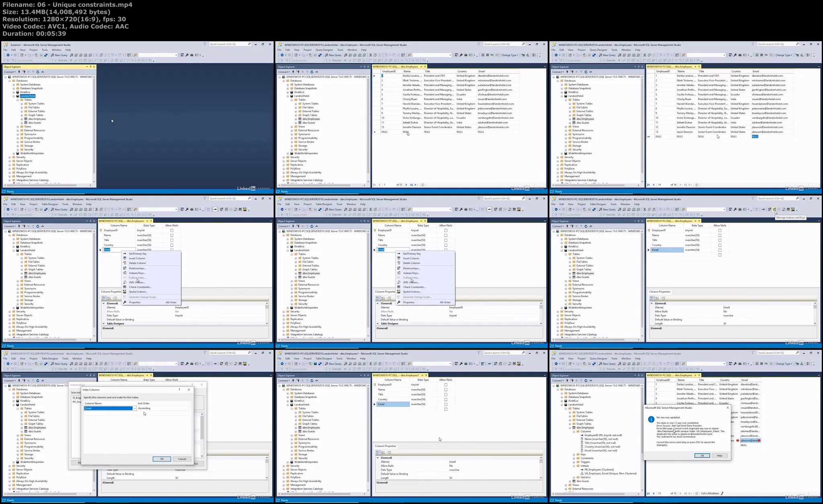Check Allow Nulls for Email in Manage Indexes tooltip frame
This screenshot has width=823, height=504.
pyautogui.click(x=720, y=250)
